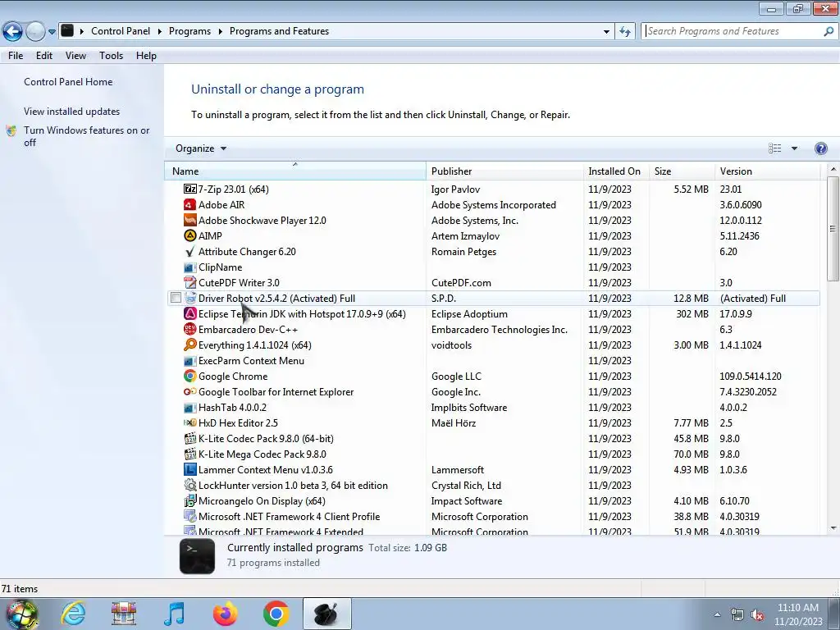Click the Back navigation arrow
Screen dimensions: 840x630
(12, 32)
